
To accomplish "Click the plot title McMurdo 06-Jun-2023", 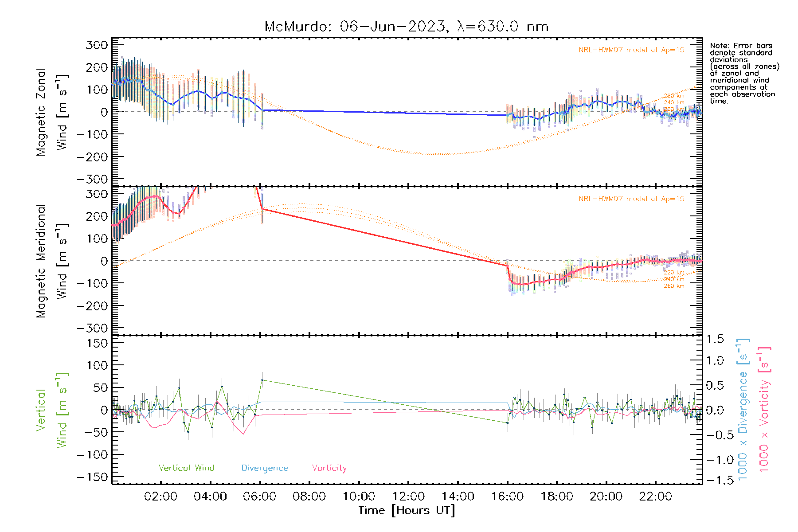I will 406,27.
